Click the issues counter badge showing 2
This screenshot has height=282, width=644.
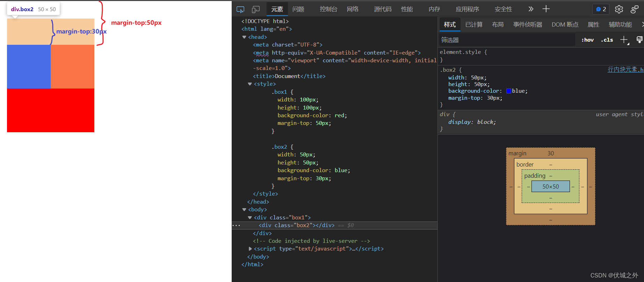click(x=601, y=9)
